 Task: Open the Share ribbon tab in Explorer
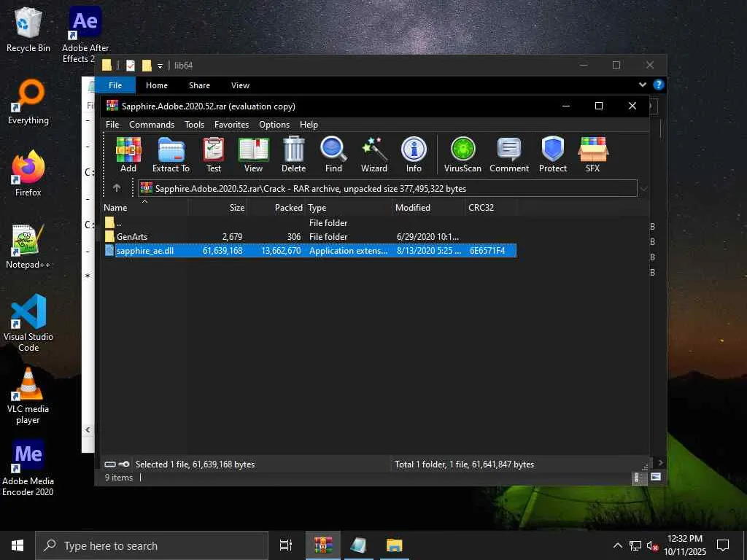(199, 85)
